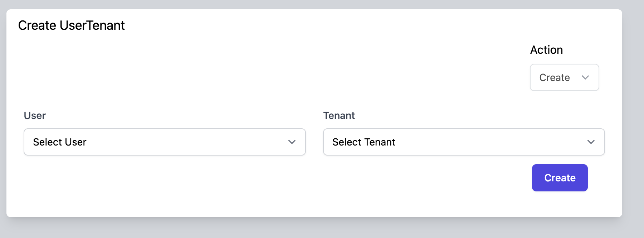The width and height of the screenshot is (644, 238).
Task: Click the 'Create UserTenant' heading
Action: tap(71, 25)
